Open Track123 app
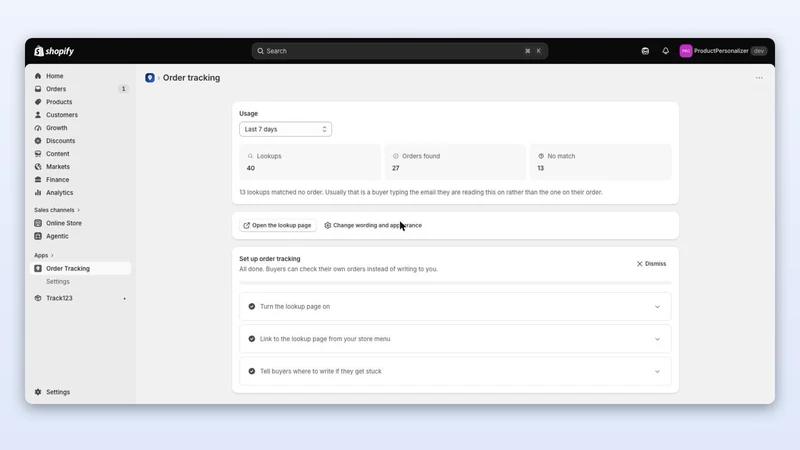This screenshot has width=800, height=450. [x=59, y=298]
